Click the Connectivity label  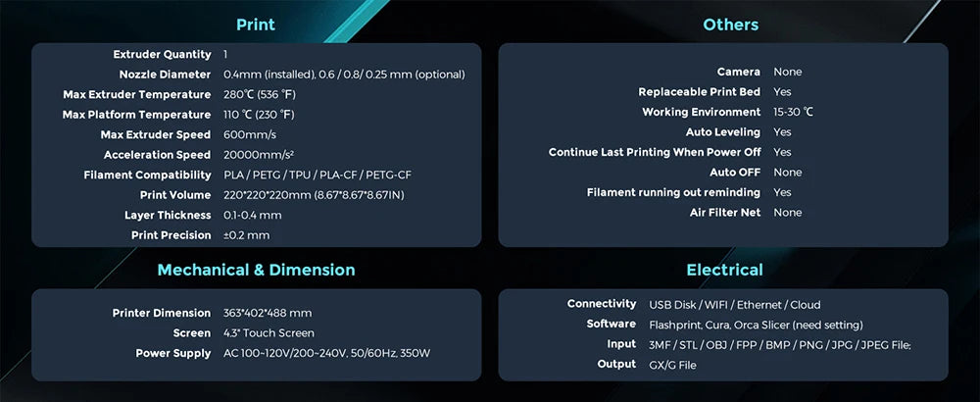pyautogui.click(x=602, y=304)
